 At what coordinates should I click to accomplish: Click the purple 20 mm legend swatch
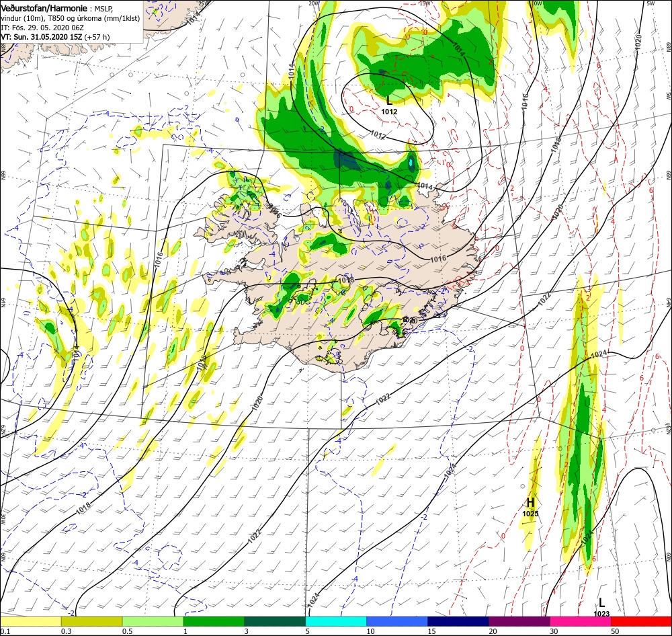tap(519, 621)
